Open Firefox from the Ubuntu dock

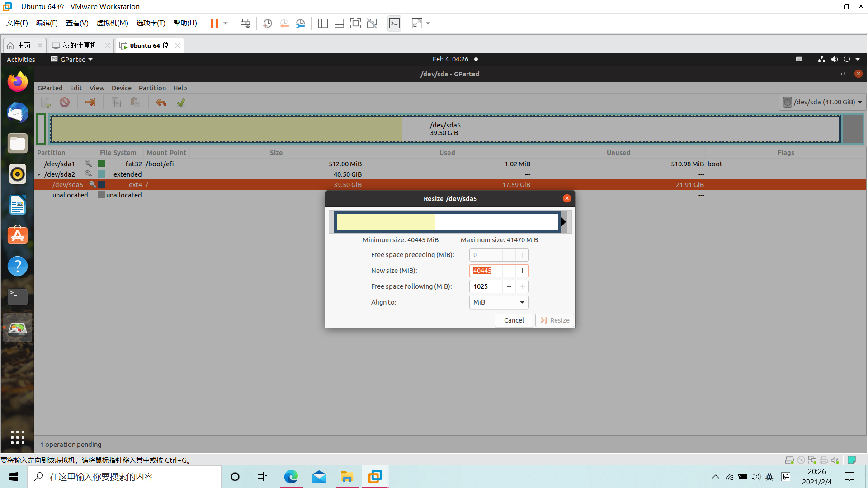[x=18, y=82]
